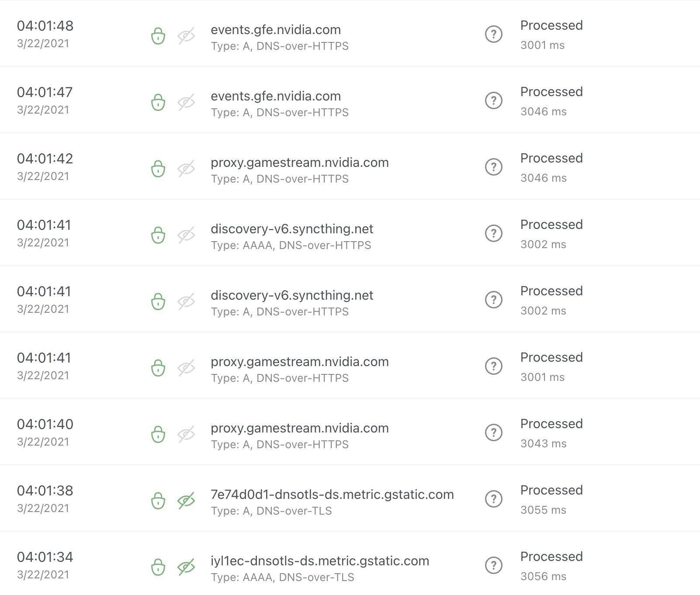This screenshot has width=700, height=595.
Task: Toggle grey crossed-eye icon on 04:01:48 row
Action: click(x=186, y=36)
